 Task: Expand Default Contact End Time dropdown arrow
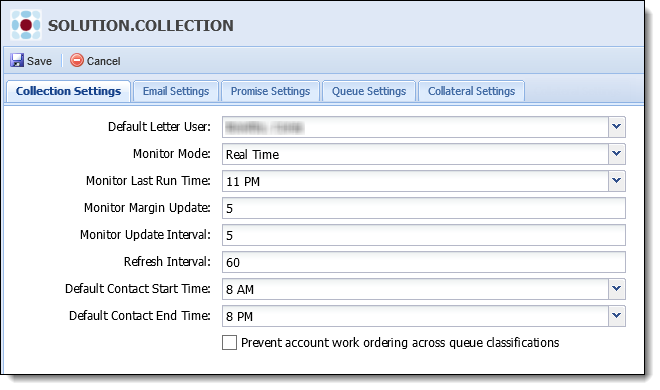click(x=617, y=316)
